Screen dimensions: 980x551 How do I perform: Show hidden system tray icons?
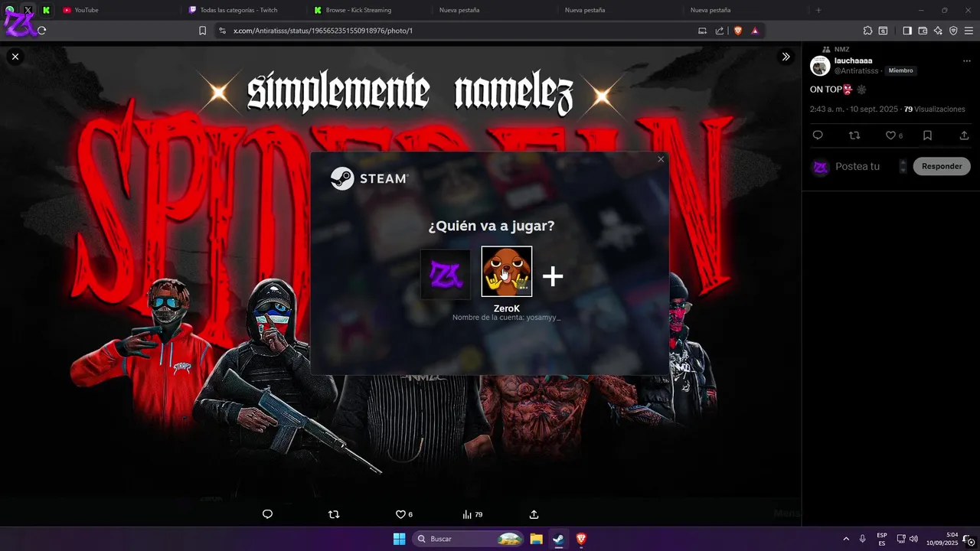[x=846, y=539]
